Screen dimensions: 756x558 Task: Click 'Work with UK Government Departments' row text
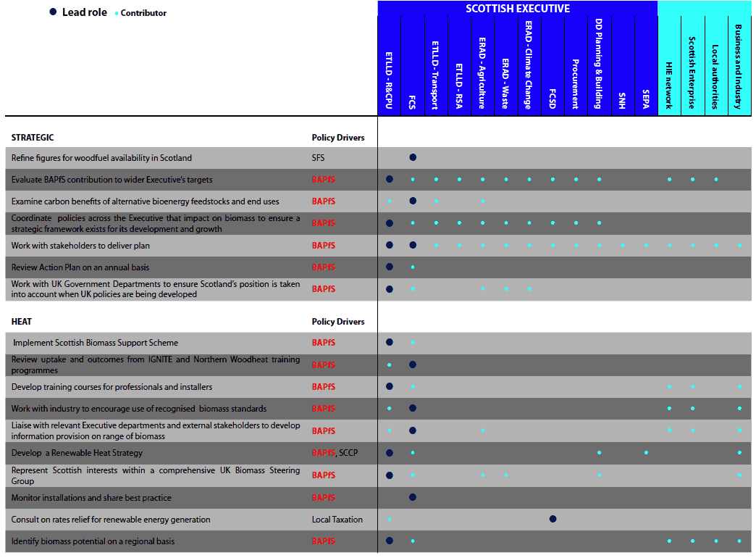coord(155,289)
